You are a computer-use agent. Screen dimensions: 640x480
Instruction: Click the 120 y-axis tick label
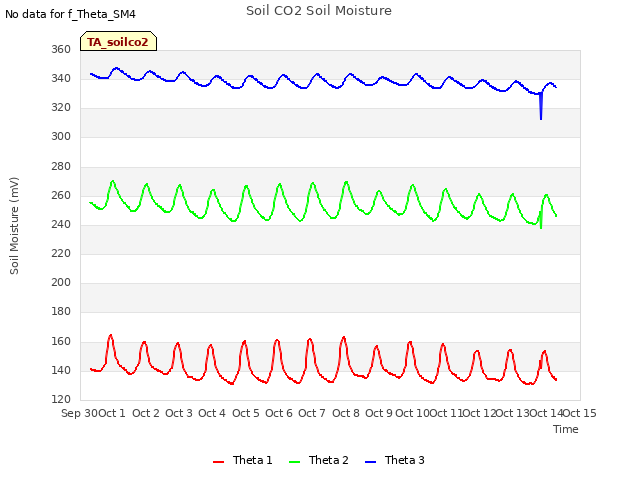(61, 399)
